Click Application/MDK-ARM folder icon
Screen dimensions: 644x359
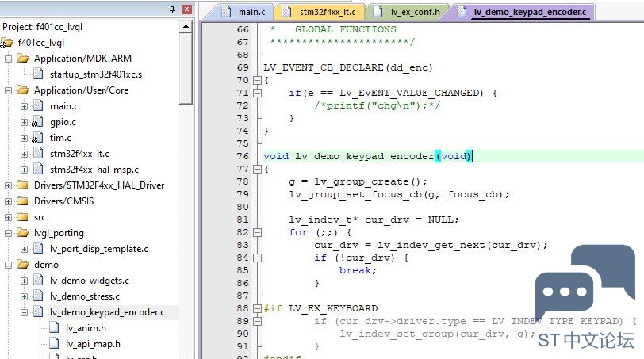(x=22, y=59)
